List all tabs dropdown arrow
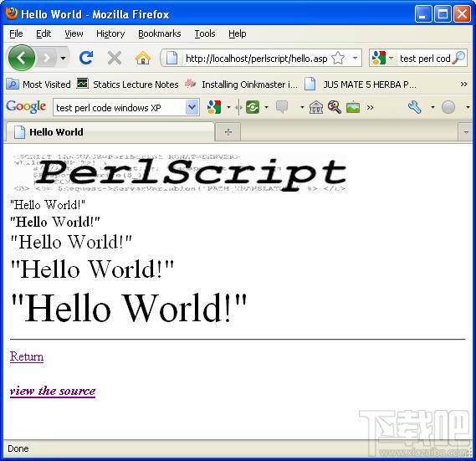The width and height of the screenshot is (476, 461). point(466,132)
